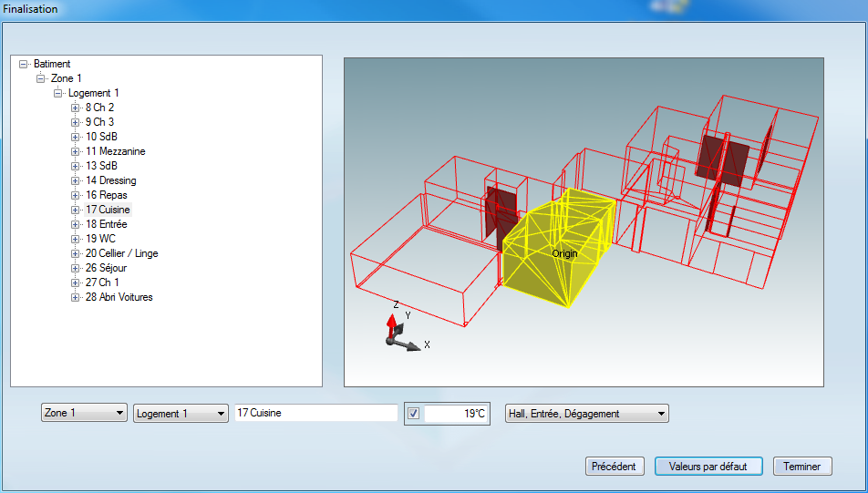This screenshot has height=493, width=868.
Task: Open the Logement 1 dropdown
Action: click(x=181, y=414)
